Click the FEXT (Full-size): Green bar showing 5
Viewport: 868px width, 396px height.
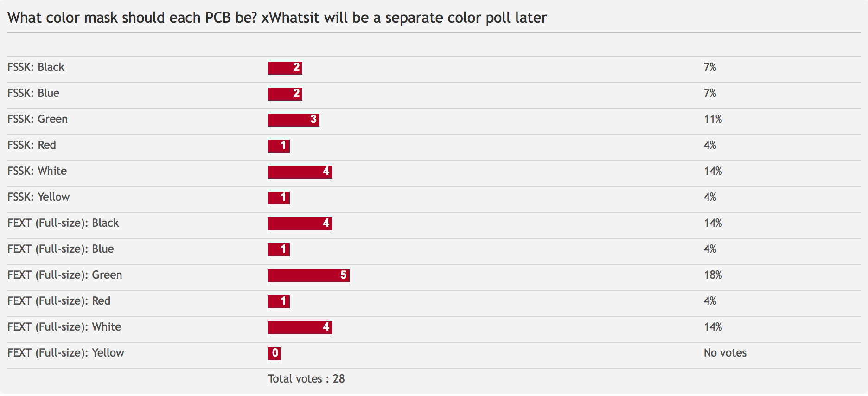[x=308, y=275]
